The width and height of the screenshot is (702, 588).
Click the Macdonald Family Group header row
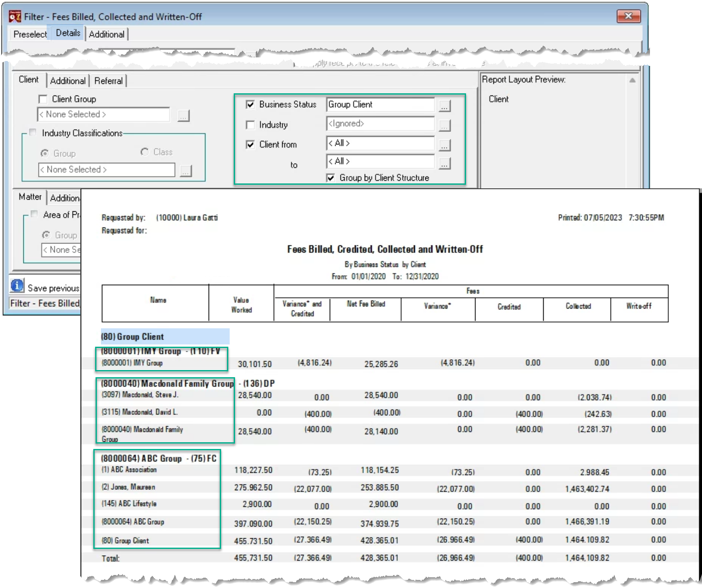pos(187,383)
